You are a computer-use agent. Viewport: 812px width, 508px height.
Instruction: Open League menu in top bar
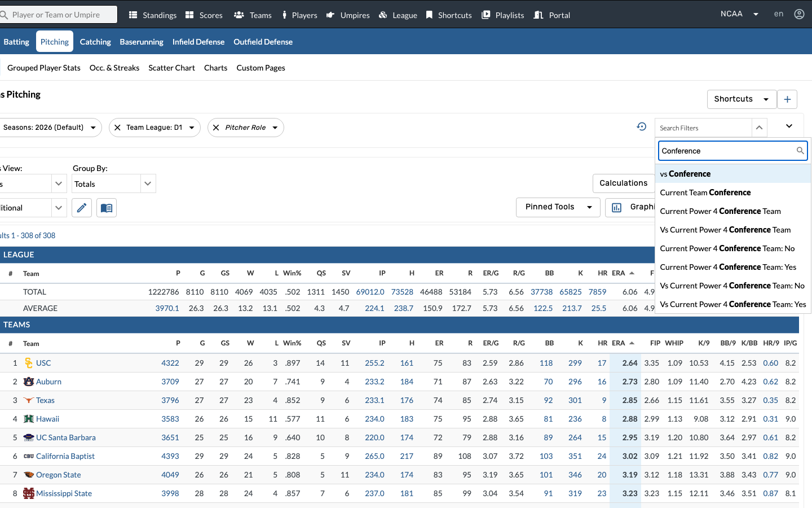(x=398, y=15)
